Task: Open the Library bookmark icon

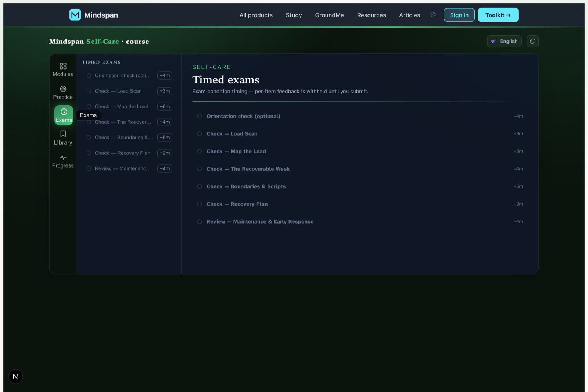Action: click(x=63, y=134)
